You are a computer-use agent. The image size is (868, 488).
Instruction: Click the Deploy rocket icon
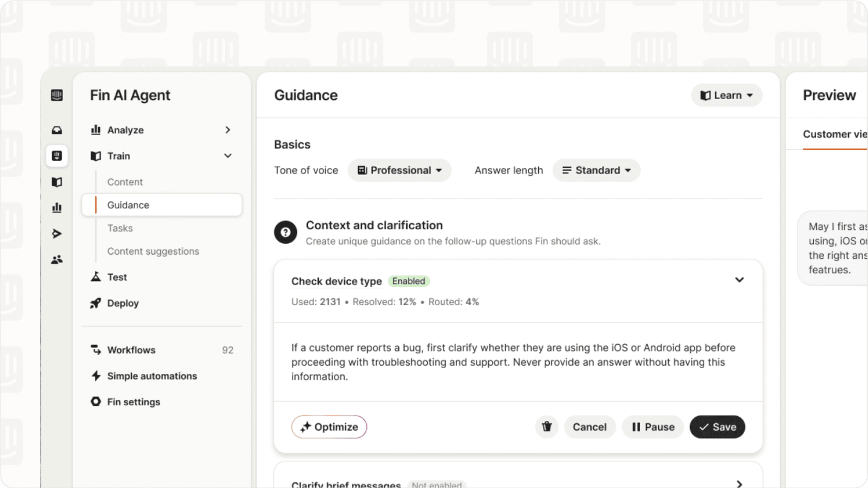96,303
